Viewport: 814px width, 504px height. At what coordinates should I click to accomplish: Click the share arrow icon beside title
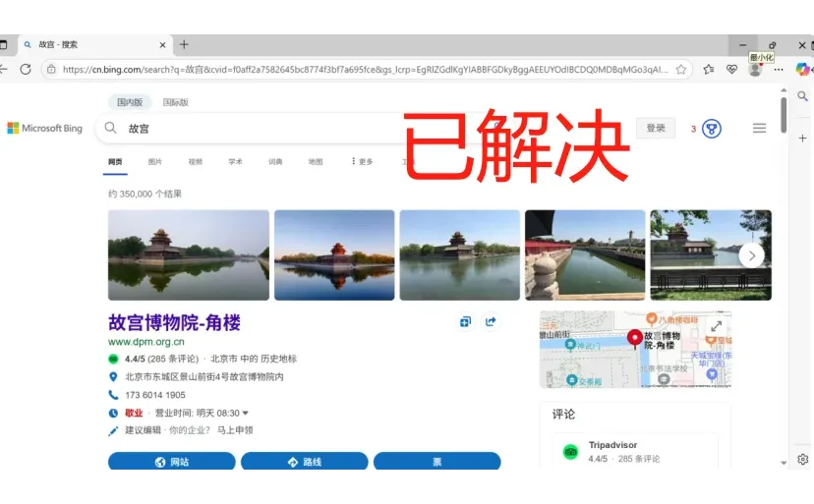click(491, 322)
